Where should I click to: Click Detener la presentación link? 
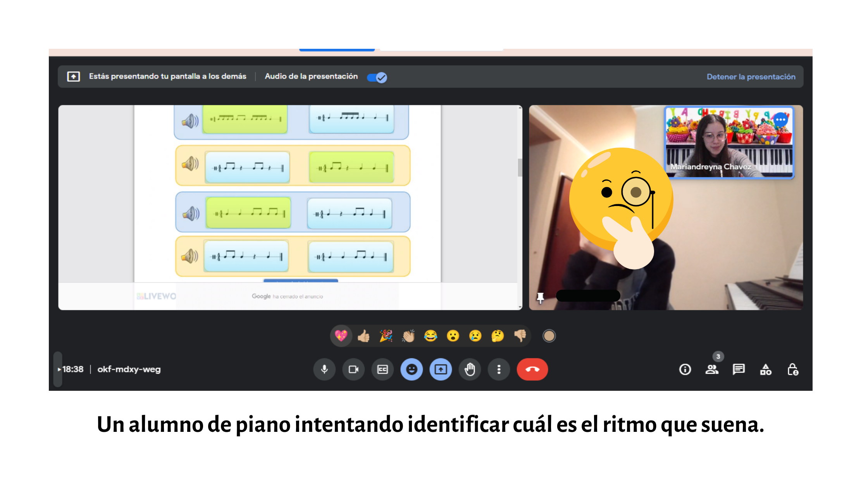(751, 77)
